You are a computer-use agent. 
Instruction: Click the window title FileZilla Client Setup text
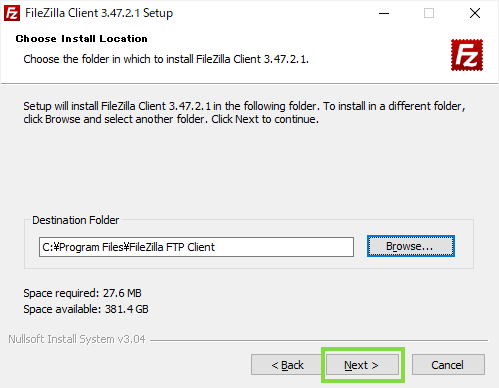99,13
